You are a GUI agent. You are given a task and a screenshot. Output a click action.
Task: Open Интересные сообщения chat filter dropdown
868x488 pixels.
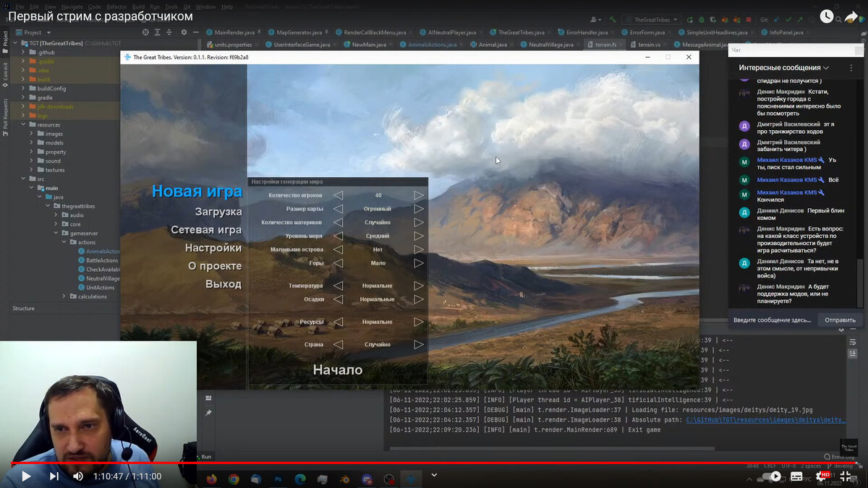pyautogui.click(x=784, y=67)
